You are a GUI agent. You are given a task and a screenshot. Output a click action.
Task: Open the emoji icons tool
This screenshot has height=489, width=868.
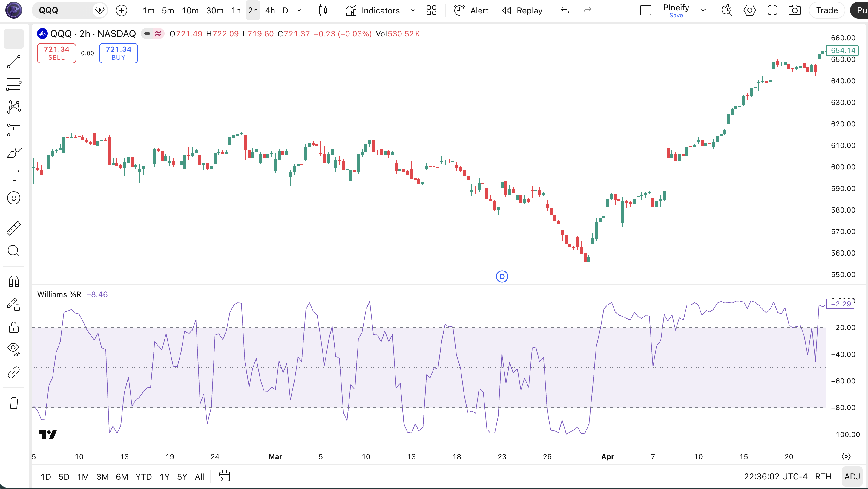[14, 198]
